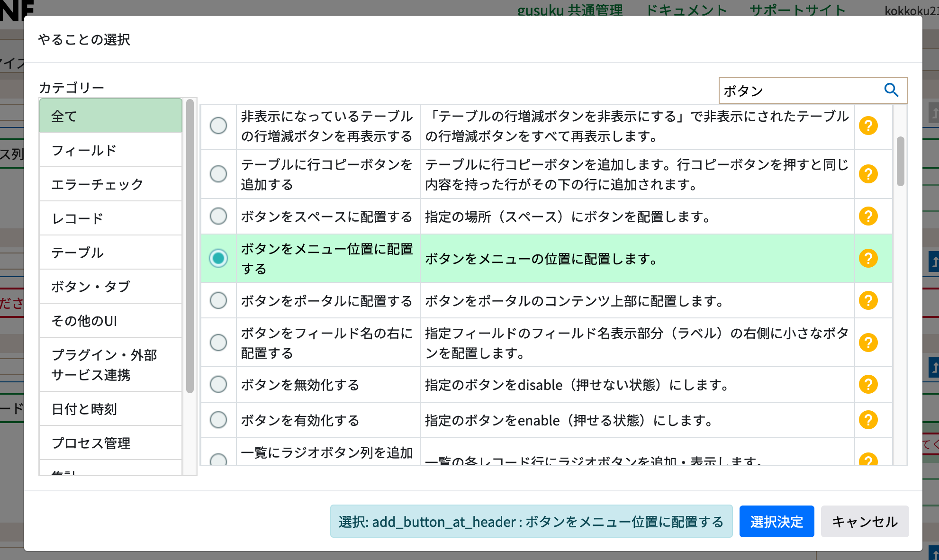This screenshot has height=560, width=939.
Task: Open help for テーブルに行コピーボタンを追加する
Action: (x=868, y=174)
